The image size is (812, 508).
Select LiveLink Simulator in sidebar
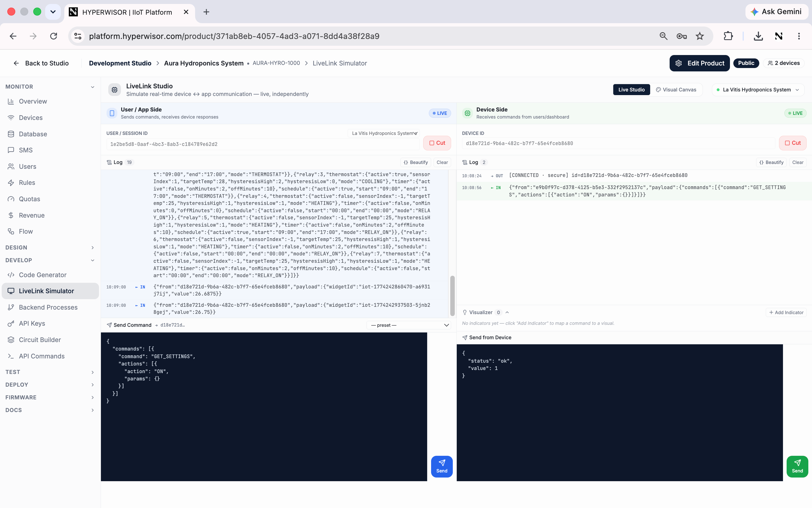(50, 291)
